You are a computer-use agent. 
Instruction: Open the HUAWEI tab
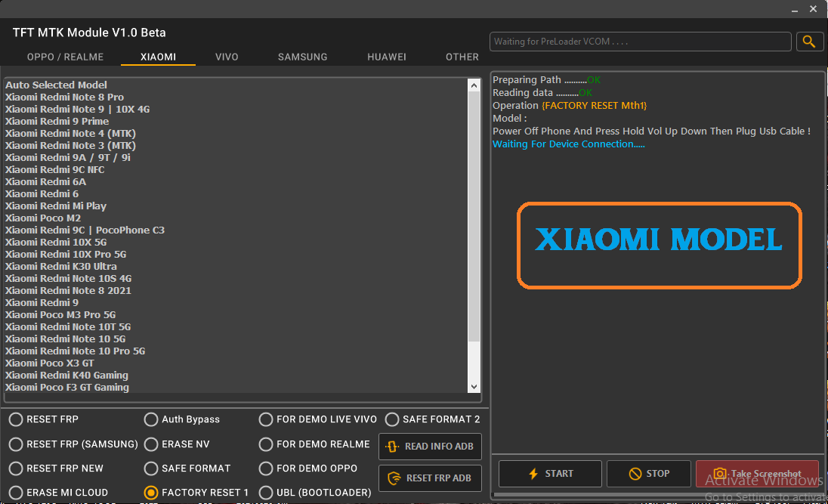(387, 57)
